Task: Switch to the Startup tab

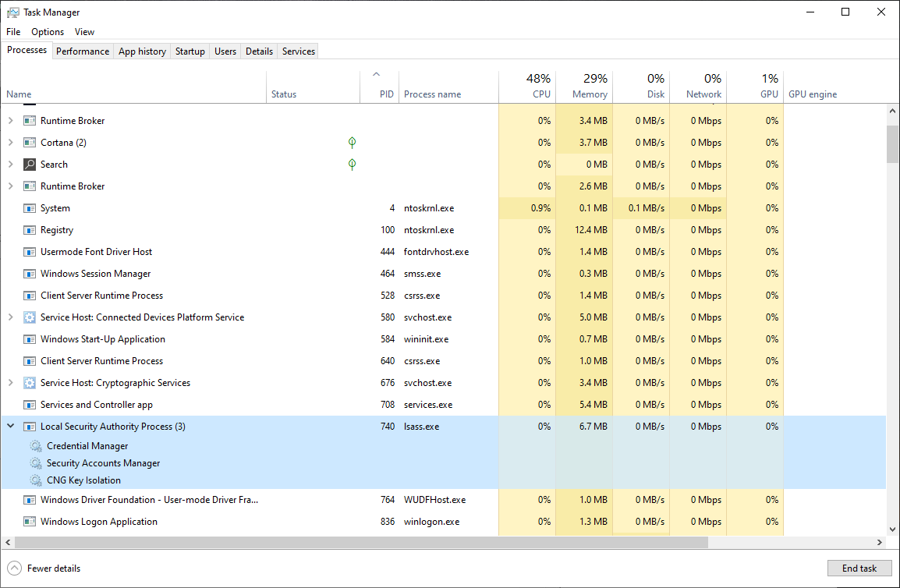Action: point(190,51)
